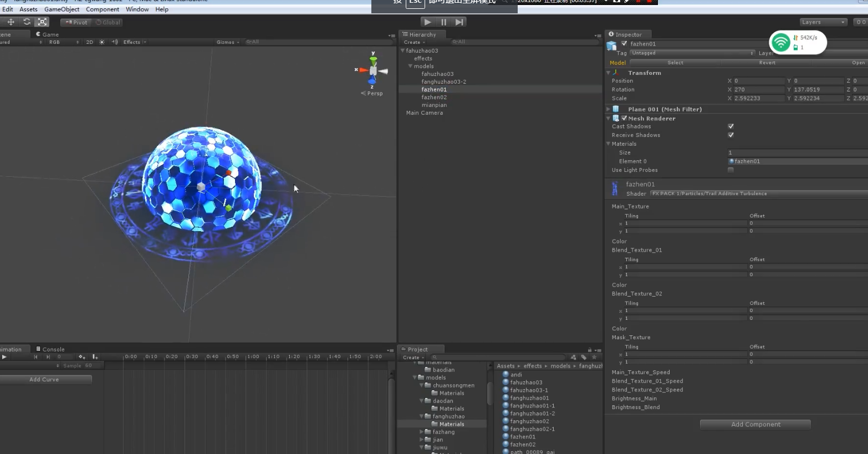Expand the fazhang folder in Project
Viewport: 868px width, 454px height.
pos(422,432)
